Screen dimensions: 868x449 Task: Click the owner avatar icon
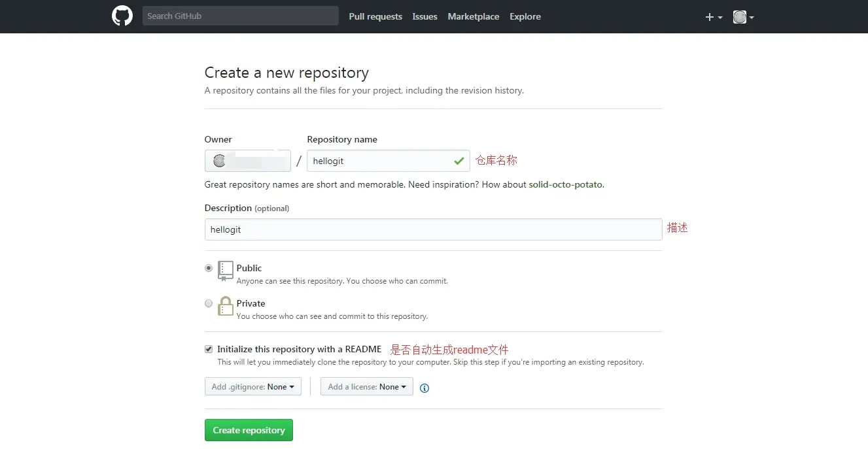tap(219, 161)
